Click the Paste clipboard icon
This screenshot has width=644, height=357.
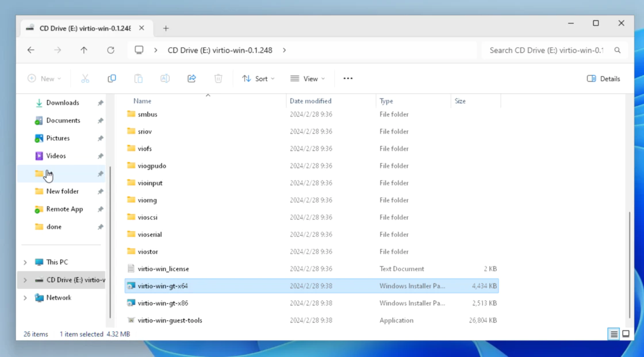[139, 78]
